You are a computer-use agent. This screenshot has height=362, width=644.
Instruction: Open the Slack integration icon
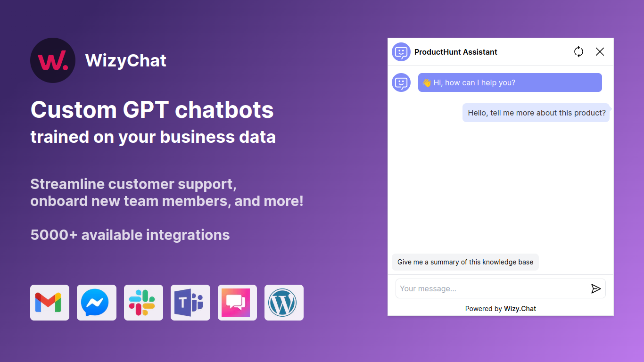coord(143,303)
